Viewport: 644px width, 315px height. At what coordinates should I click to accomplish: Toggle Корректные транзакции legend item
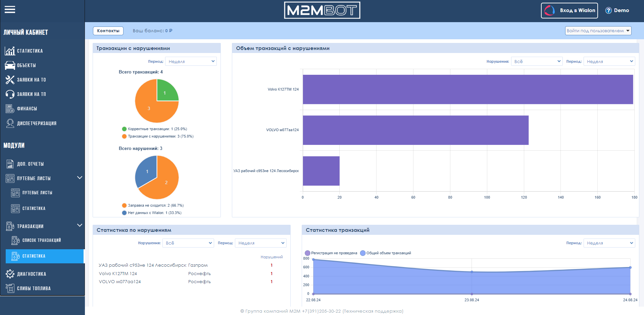(154, 129)
